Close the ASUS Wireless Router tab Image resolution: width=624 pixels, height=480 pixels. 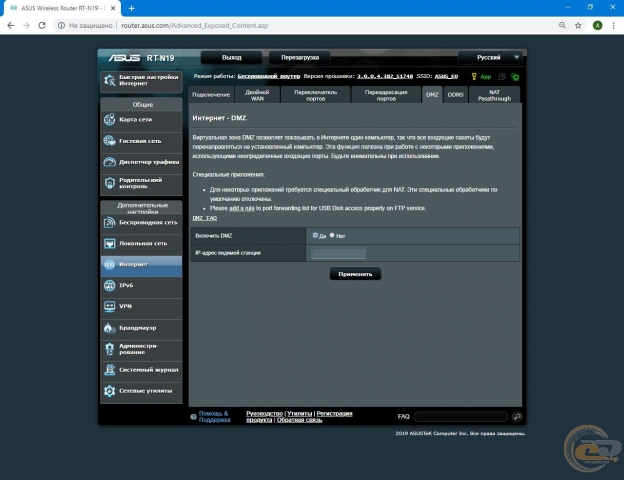point(113,8)
